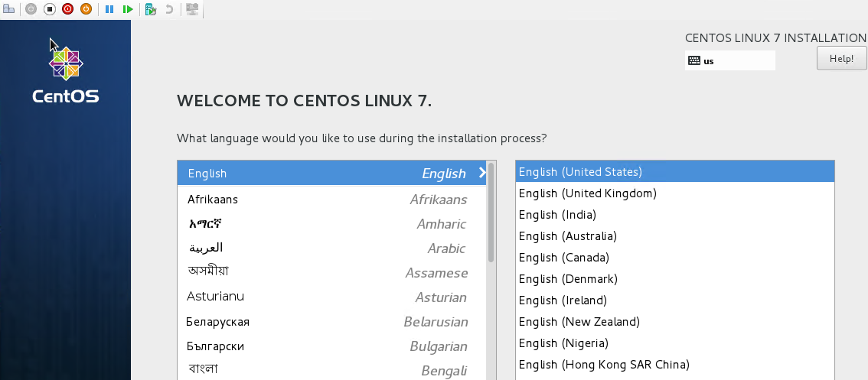
Task: Click the grey power-on button
Action: tap(31, 9)
